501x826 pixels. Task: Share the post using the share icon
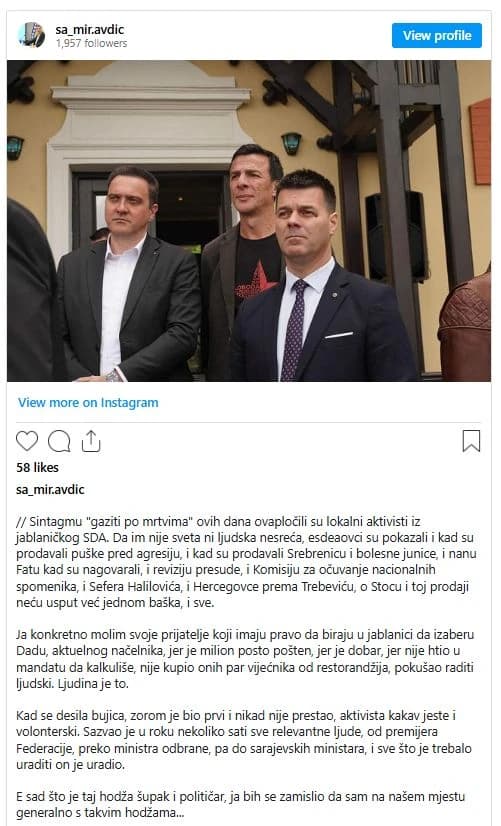tap(91, 441)
